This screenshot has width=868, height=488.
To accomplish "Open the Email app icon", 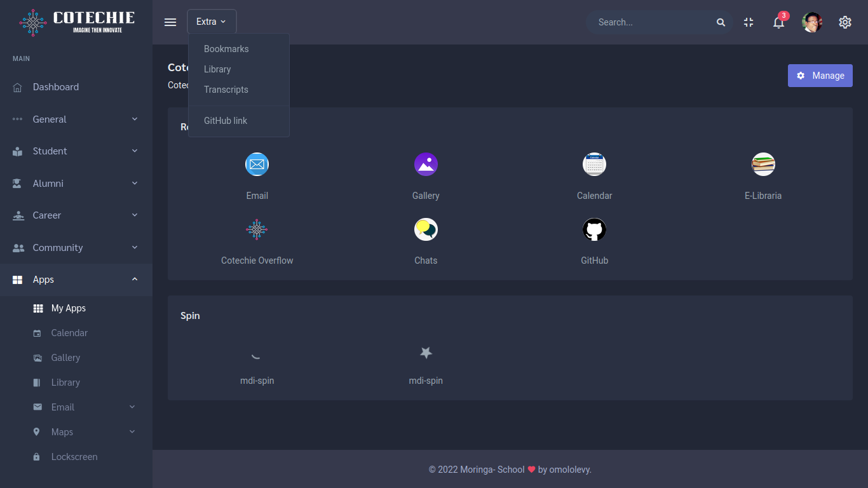I will (x=257, y=165).
